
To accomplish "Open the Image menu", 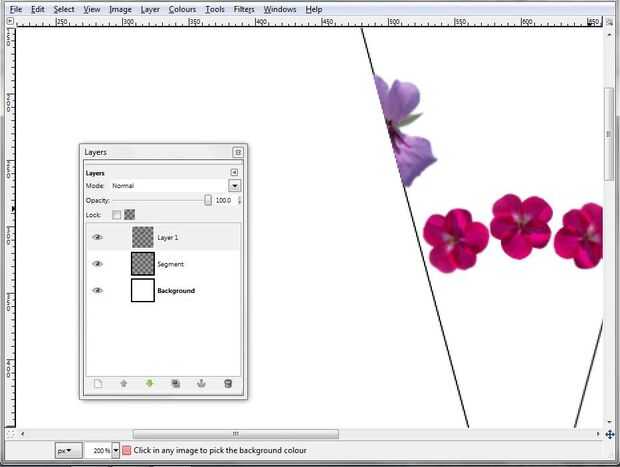I will click(120, 9).
